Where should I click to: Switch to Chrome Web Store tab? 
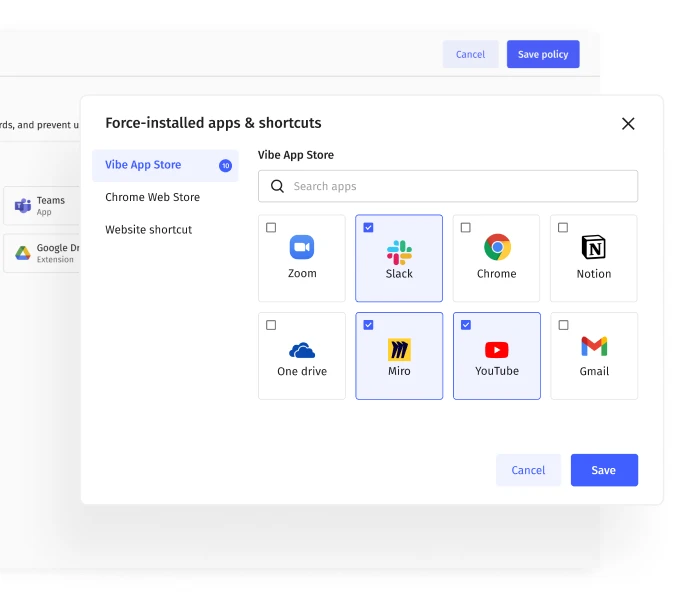tap(152, 197)
